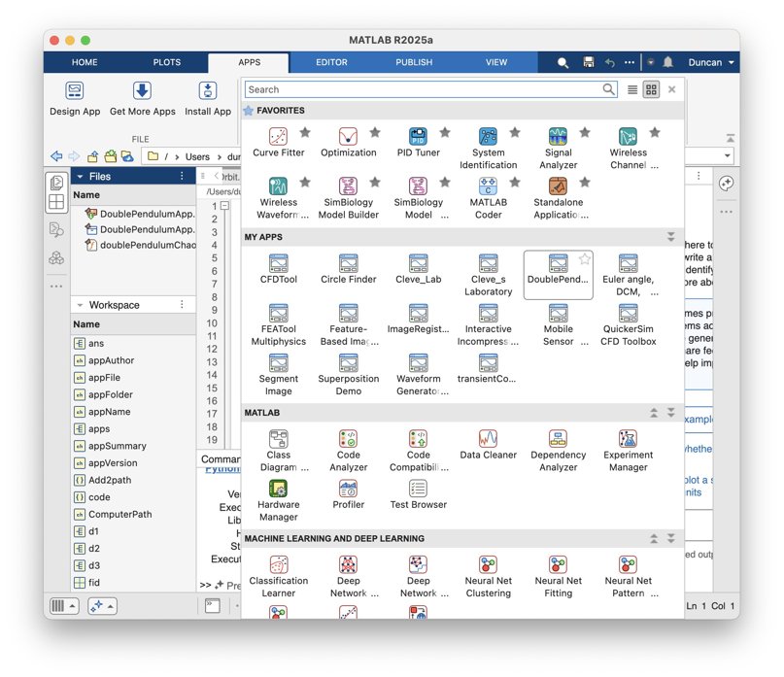Switch to PUBLISH tab
784x677 pixels.
pos(414,62)
